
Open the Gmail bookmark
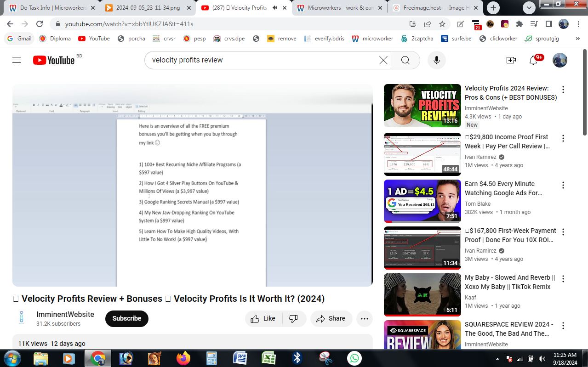[19, 39]
